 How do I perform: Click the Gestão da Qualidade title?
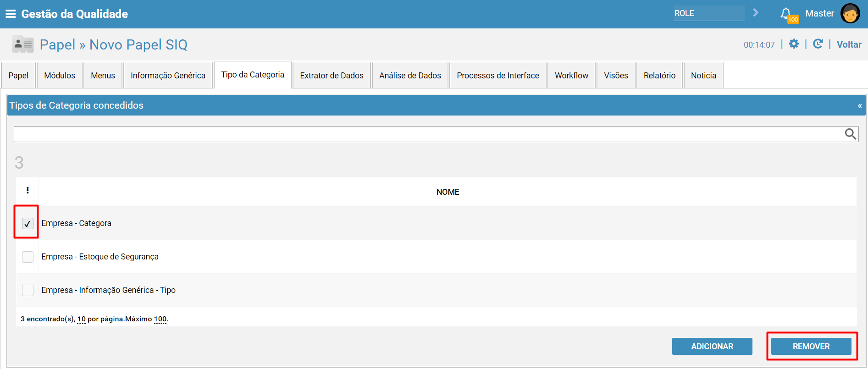(x=75, y=14)
